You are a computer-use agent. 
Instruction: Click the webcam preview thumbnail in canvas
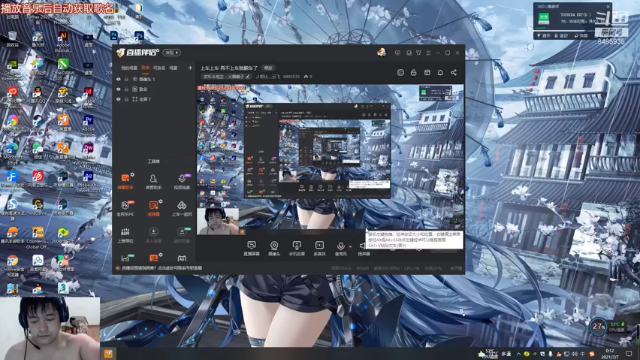218,221
